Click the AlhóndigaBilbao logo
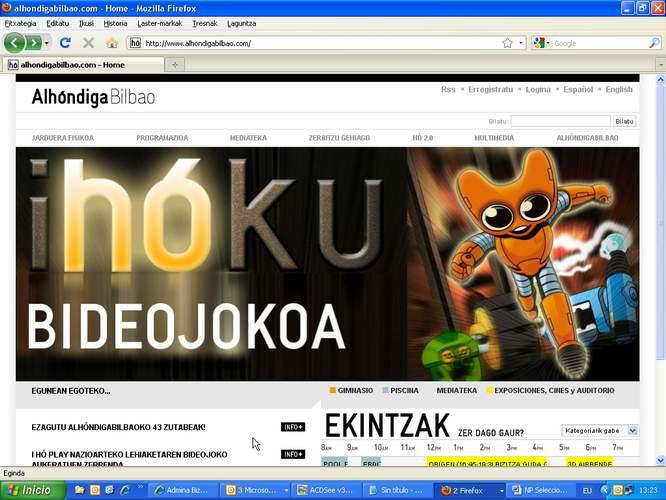Viewport: 666px width, 500px height. [93, 97]
